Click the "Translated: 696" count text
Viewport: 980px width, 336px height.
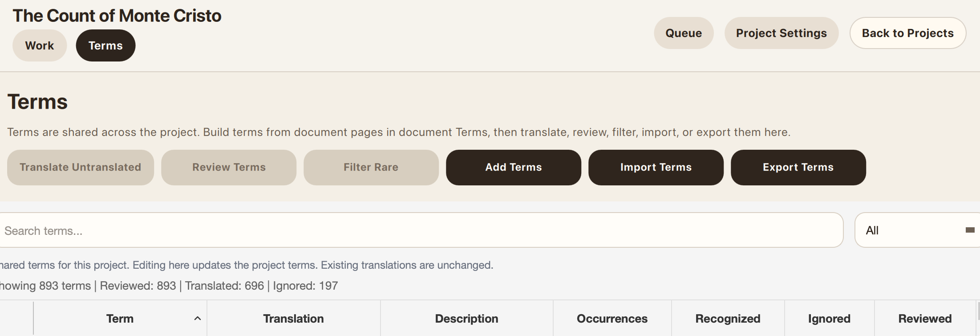[x=224, y=286]
